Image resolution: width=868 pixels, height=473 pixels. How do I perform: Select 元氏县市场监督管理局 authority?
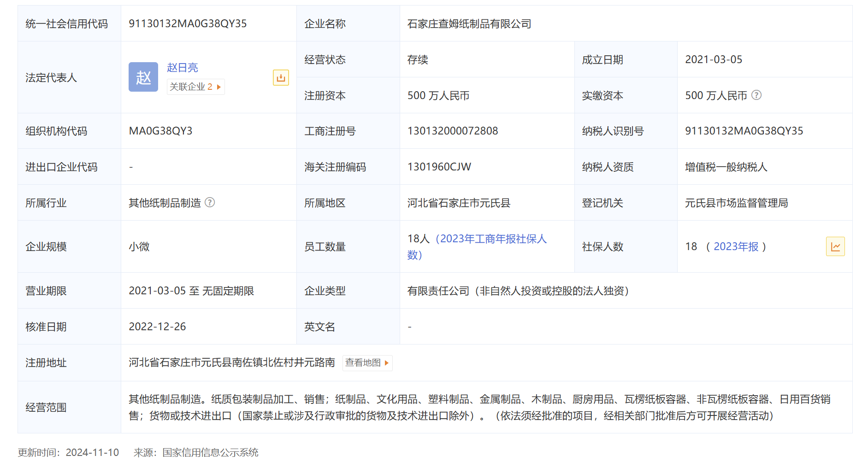click(x=736, y=203)
